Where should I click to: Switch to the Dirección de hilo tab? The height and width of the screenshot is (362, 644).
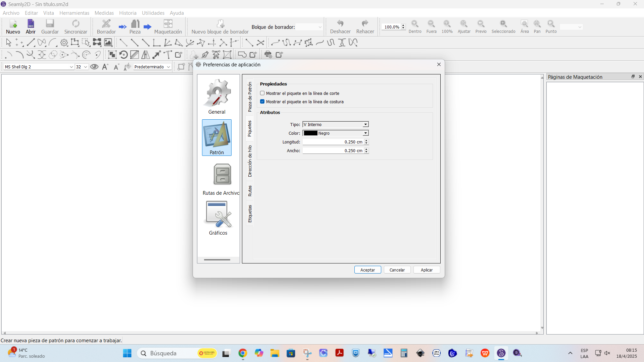[250, 161]
